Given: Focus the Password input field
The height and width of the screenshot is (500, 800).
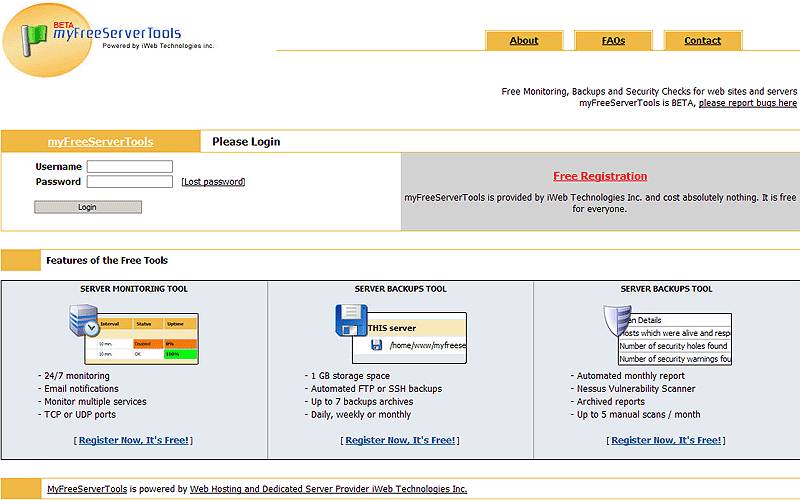Looking at the screenshot, I should pos(130,182).
